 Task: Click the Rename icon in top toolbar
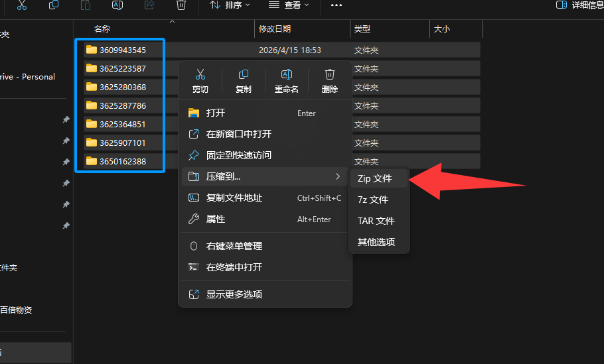(117, 5)
